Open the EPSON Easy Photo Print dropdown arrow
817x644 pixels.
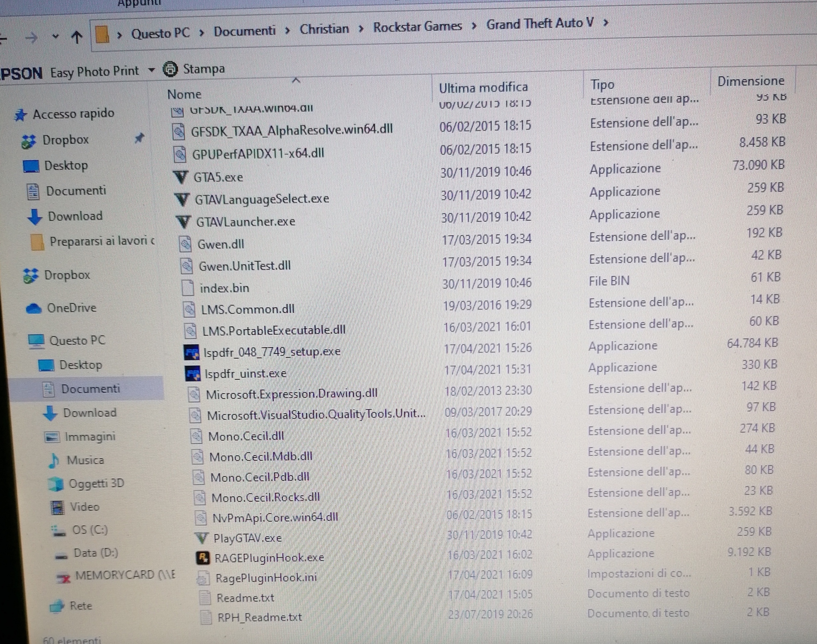click(152, 70)
